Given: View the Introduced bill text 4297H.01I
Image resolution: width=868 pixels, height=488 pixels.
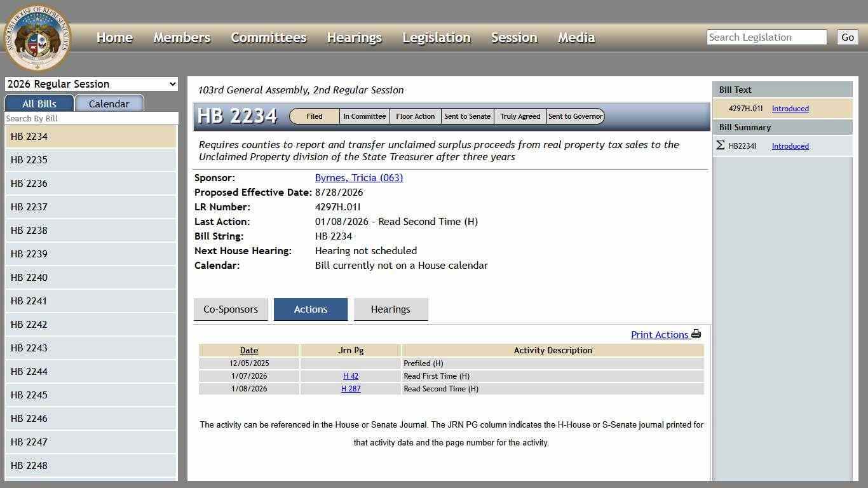Looking at the screenshot, I should coord(790,108).
